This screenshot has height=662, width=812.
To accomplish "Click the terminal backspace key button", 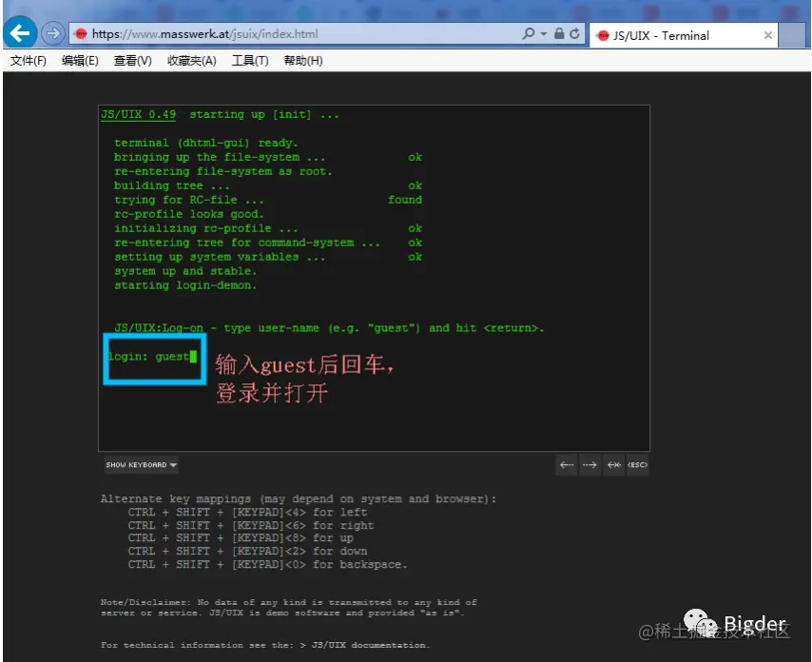I will [614, 465].
